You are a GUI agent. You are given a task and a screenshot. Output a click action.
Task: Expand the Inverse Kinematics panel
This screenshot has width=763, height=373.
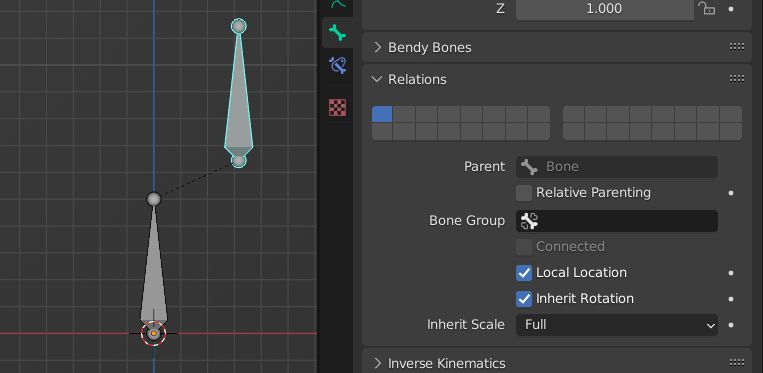tap(377, 363)
